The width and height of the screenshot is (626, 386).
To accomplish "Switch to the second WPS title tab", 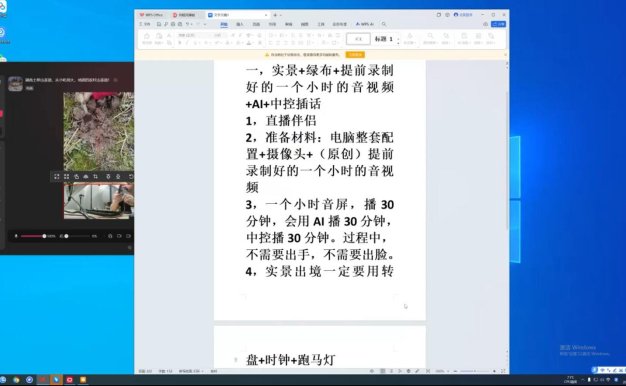I will (x=184, y=15).
